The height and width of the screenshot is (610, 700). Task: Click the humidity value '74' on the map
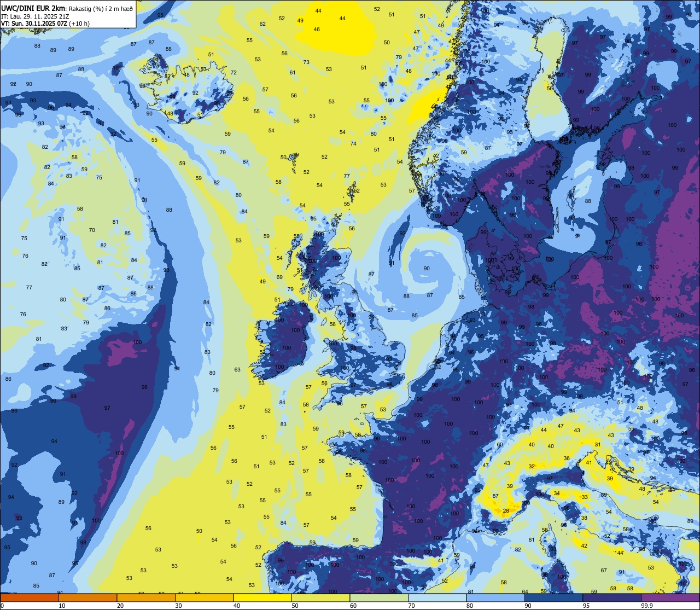tap(353, 143)
